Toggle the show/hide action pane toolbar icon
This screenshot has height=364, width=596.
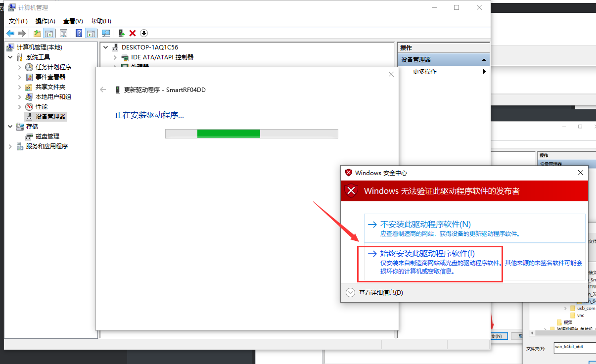coord(91,33)
